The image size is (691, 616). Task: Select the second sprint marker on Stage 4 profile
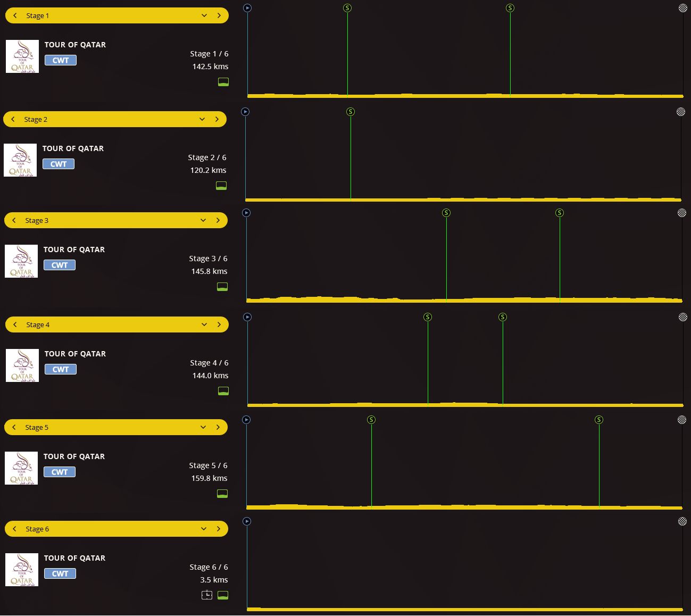click(503, 317)
